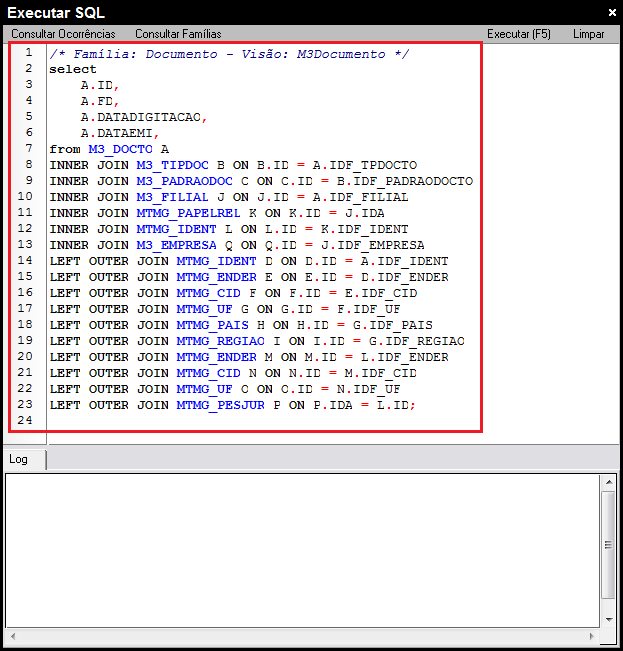Click the comment line 'Família: Documento - Visão: M3Documento'
Image resolution: width=623 pixels, height=651 pixels.
coord(230,54)
